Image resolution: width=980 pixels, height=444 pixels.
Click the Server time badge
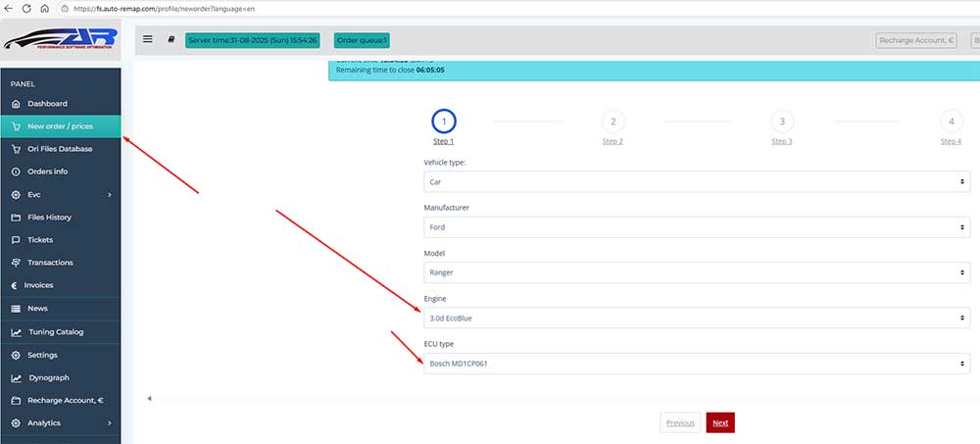[253, 40]
